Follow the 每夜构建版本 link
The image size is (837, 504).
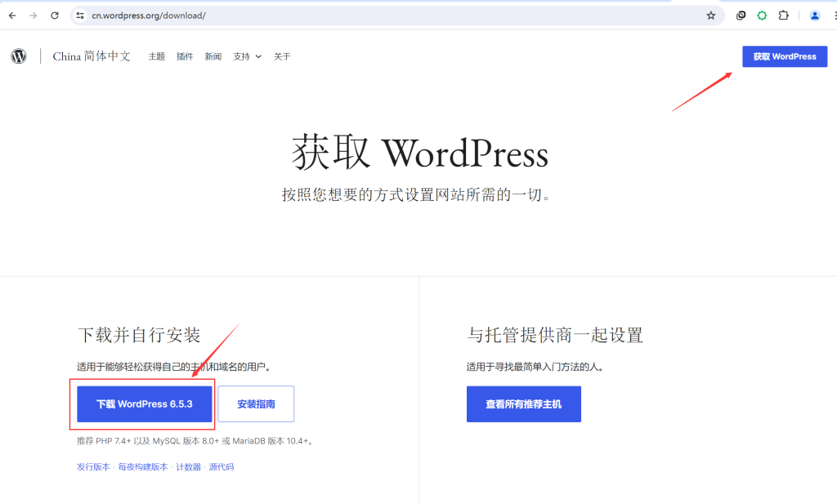143,467
